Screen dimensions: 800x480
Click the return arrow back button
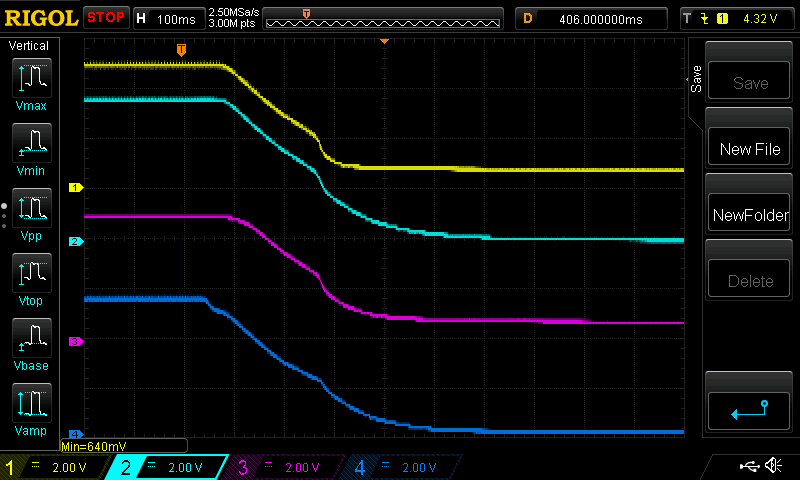[x=749, y=410]
